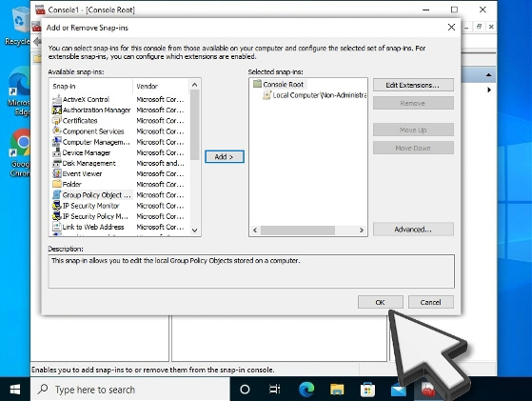Open the Windows Start menu
Image resolution: width=532 pixels, height=401 pixels.
coord(15,390)
